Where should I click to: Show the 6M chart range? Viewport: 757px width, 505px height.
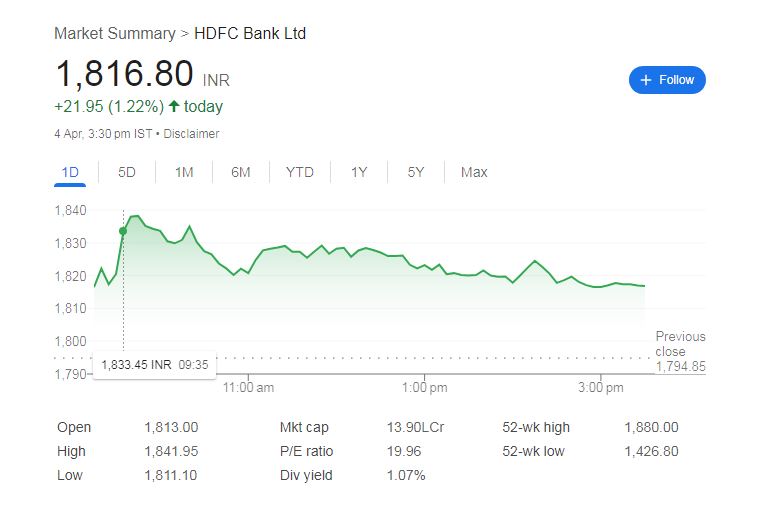(x=240, y=172)
